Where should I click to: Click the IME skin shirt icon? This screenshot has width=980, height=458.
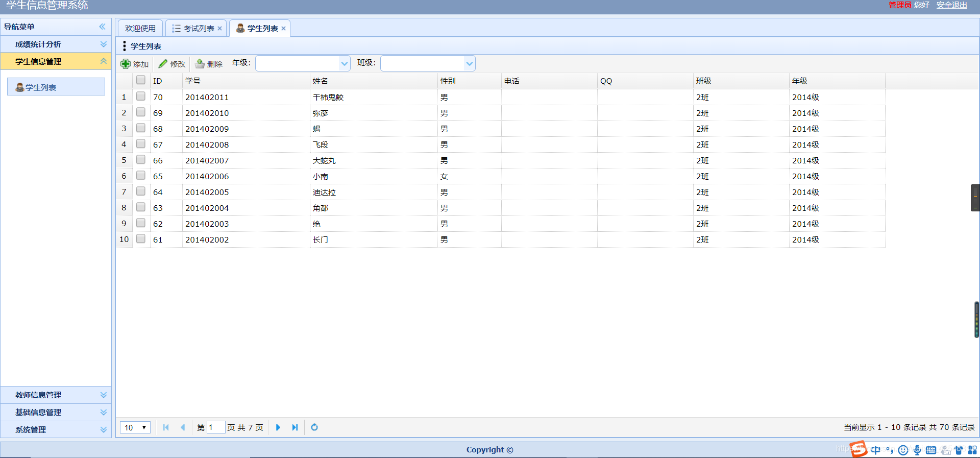[959, 450]
